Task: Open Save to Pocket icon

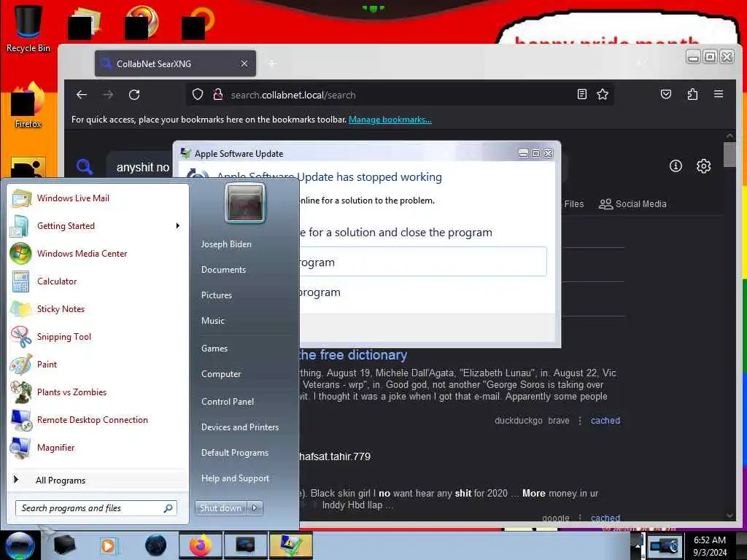Action: 666,94
